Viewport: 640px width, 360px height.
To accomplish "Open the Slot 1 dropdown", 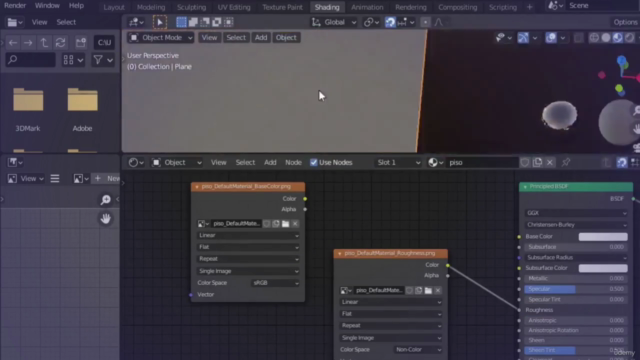I will pos(398,162).
